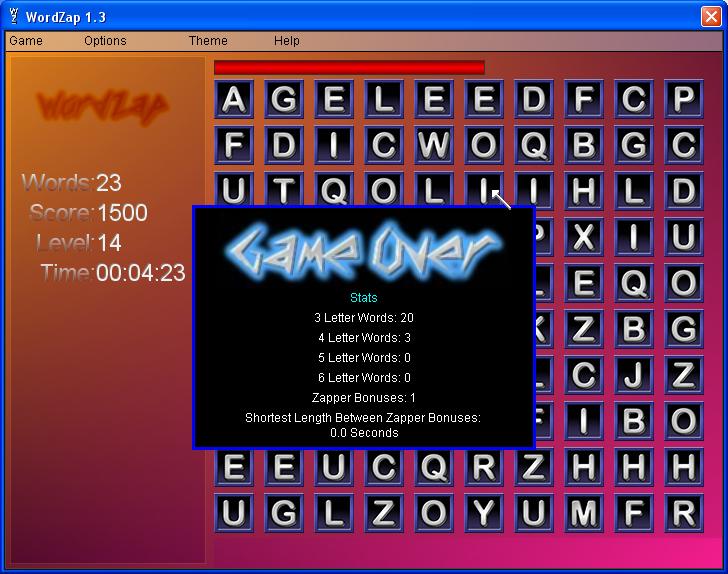Screen dimensions: 728x574
Task: Choose the B tile right of the Q tile
Action: [x=584, y=145]
